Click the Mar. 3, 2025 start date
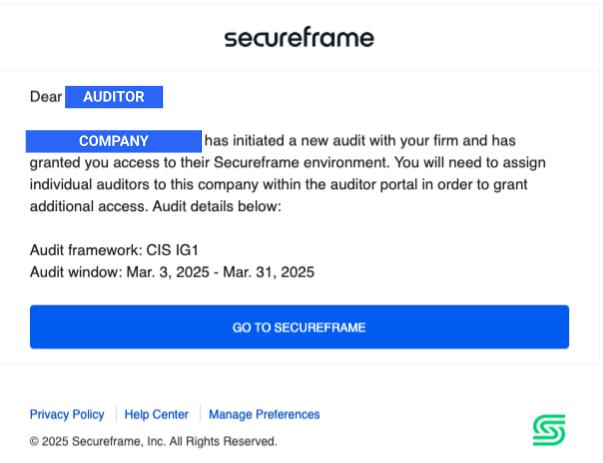603x463 pixels. point(168,272)
